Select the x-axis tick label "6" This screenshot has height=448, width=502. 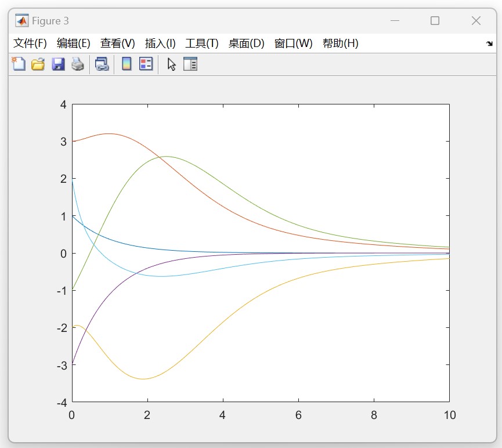tap(298, 415)
